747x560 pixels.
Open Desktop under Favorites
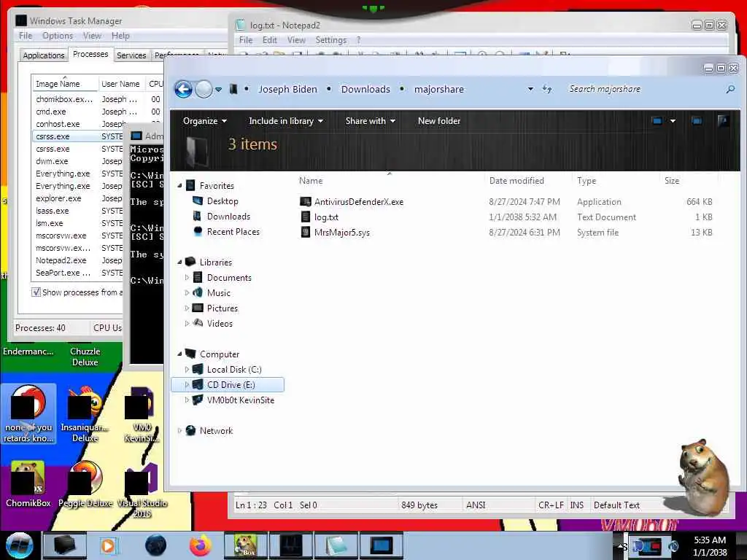222,201
